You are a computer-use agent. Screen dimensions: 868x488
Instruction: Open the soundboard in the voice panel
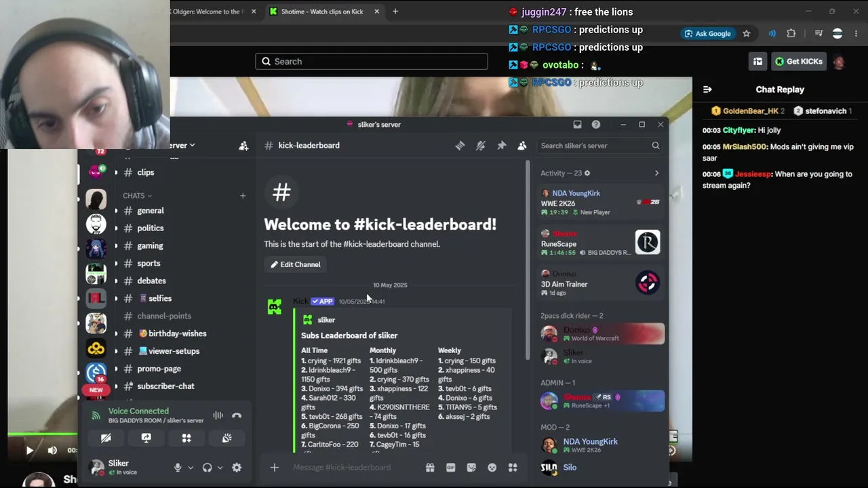226,438
